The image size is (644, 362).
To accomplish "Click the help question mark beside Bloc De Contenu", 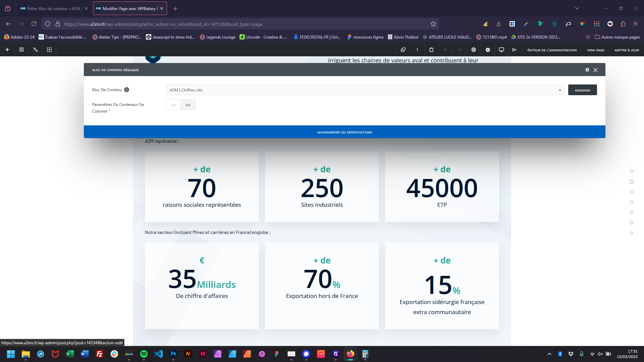I will pyautogui.click(x=126, y=90).
